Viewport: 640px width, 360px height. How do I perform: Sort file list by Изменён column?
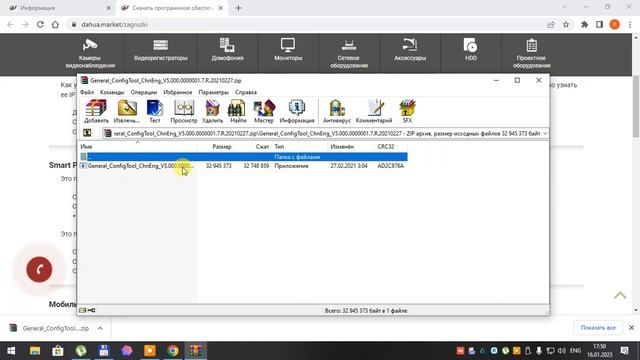pyautogui.click(x=351, y=147)
